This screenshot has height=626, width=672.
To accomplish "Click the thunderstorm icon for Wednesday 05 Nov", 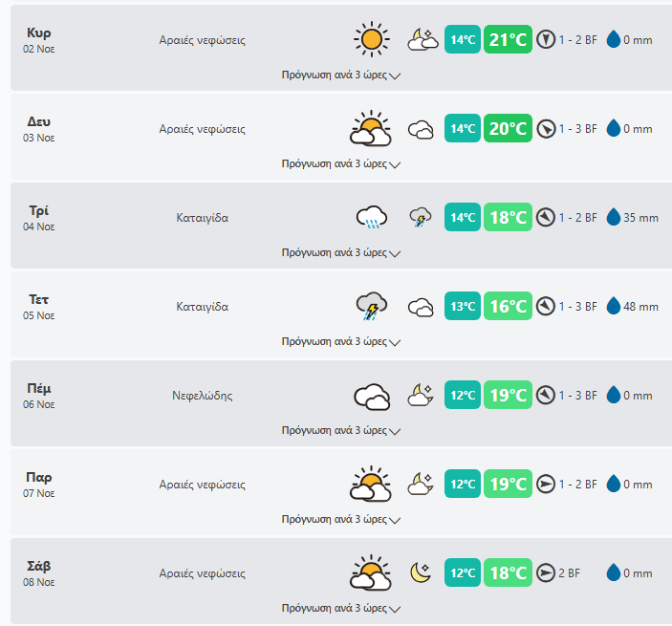I will click(x=371, y=307).
